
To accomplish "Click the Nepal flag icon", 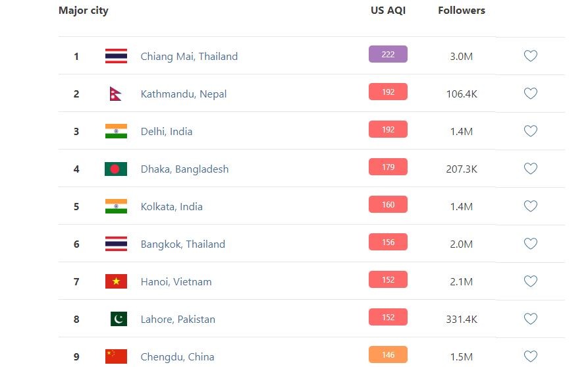I will click(115, 94).
